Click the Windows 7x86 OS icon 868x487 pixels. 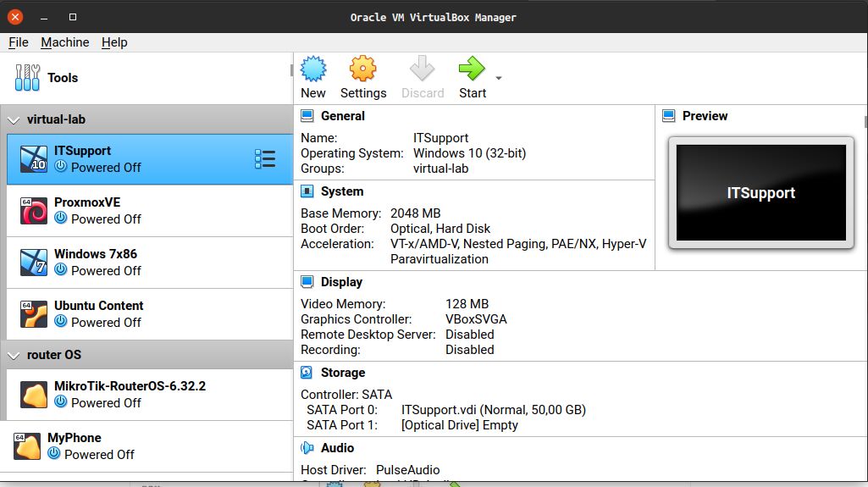(x=34, y=263)
